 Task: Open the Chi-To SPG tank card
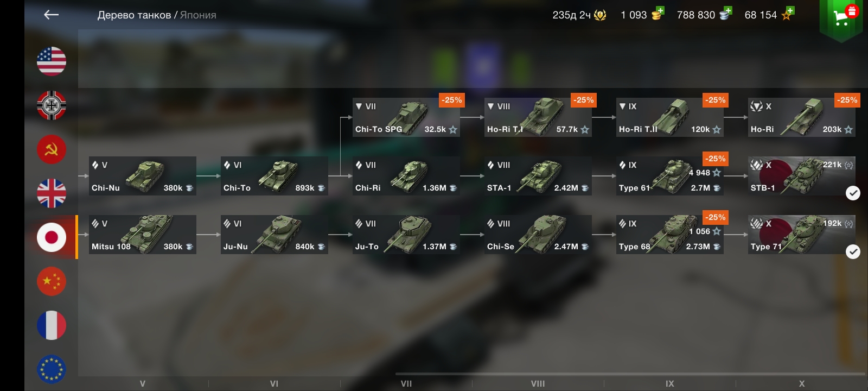[x=406, y=117]
